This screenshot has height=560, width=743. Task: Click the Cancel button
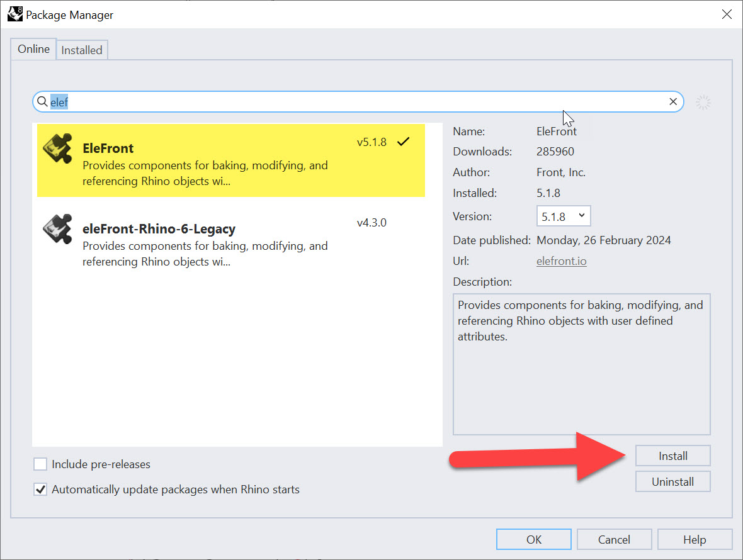click(614, 539)
